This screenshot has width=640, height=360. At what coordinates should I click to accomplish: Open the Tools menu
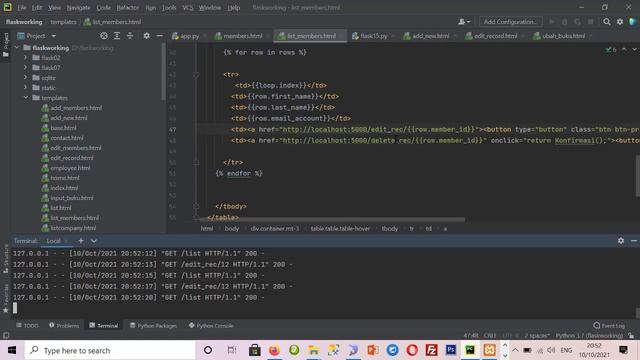169,8
